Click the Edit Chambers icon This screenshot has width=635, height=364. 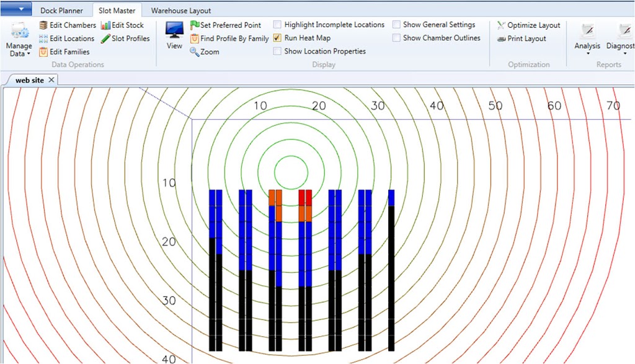pos(43,25)
